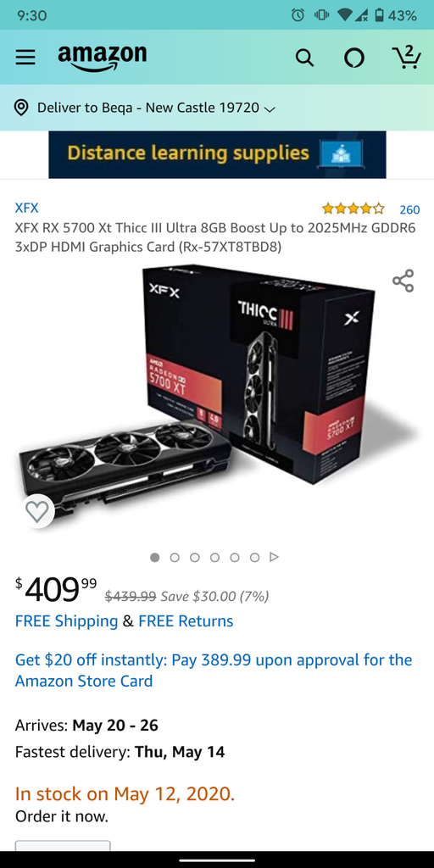
Task: Open the XFX brand link
Action: point(26,209)
